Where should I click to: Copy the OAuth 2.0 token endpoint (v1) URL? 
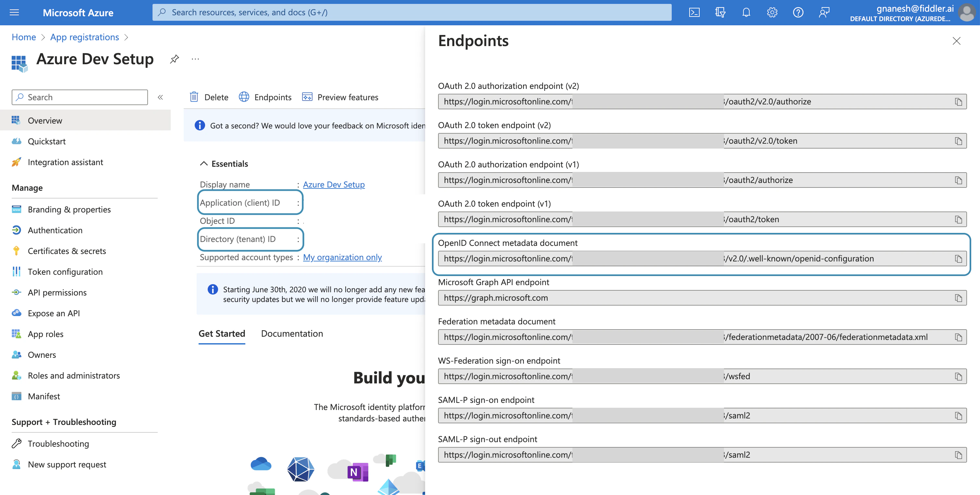958,219
